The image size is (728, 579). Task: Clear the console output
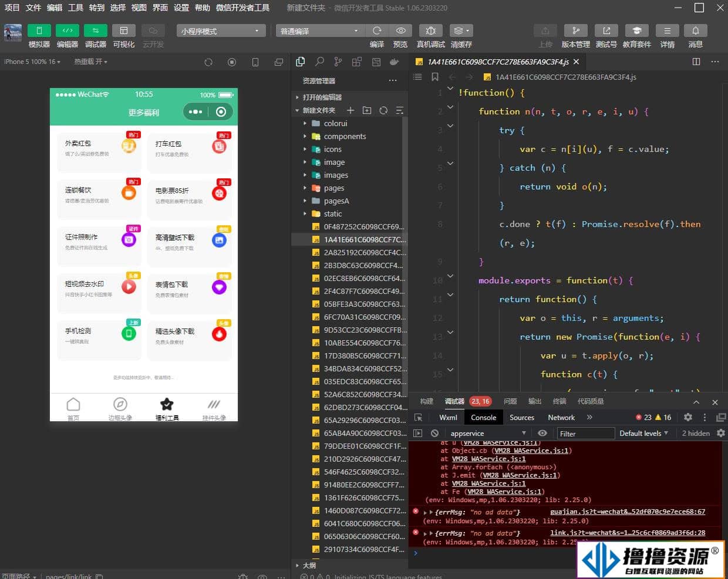point(434,434)
